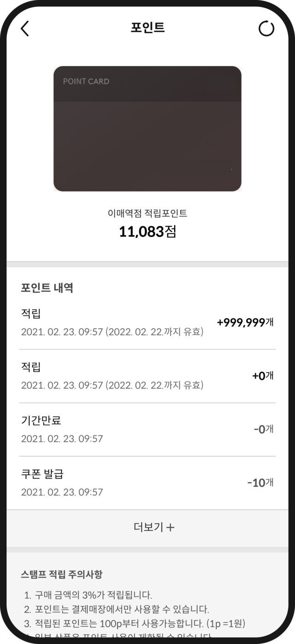This screenshot has height=644, width=295.
Task: Expand more point history with 더보기
Action: [147, 527]
